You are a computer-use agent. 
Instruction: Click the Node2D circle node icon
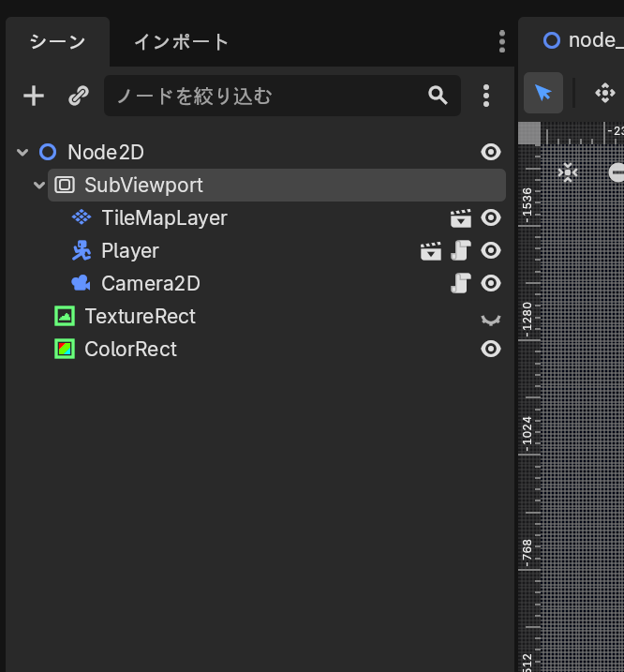tap(48, 152)
